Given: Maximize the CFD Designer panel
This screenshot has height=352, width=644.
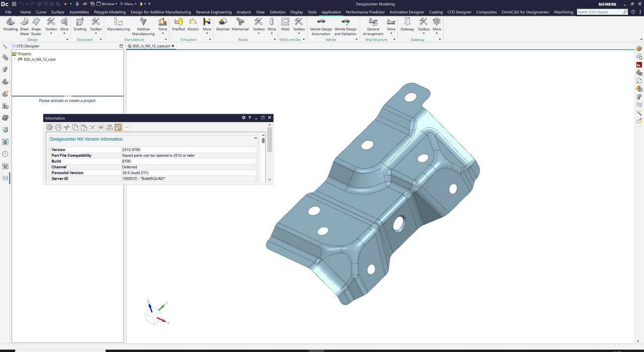Looking at the screenshot, I should click(121, 46).
